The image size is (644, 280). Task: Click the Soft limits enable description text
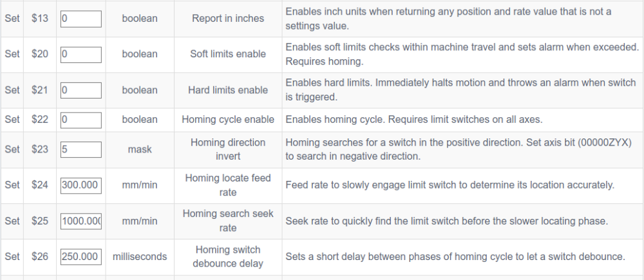(462, 54)
